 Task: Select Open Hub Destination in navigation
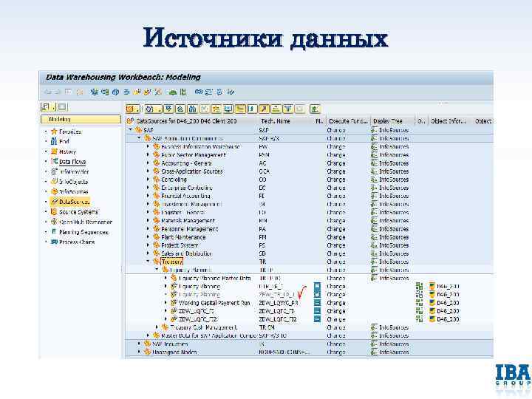[86, 222]
